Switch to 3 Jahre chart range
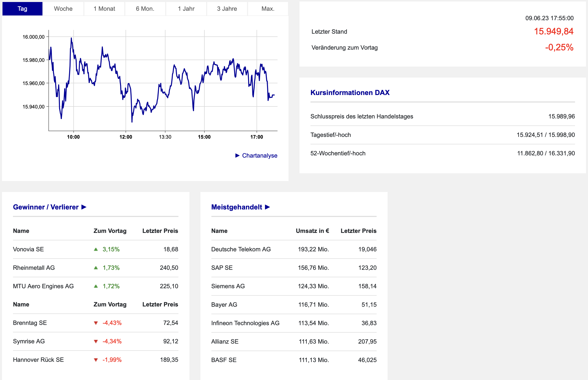This screenshot has width=588, height=380. pos(227,9)
